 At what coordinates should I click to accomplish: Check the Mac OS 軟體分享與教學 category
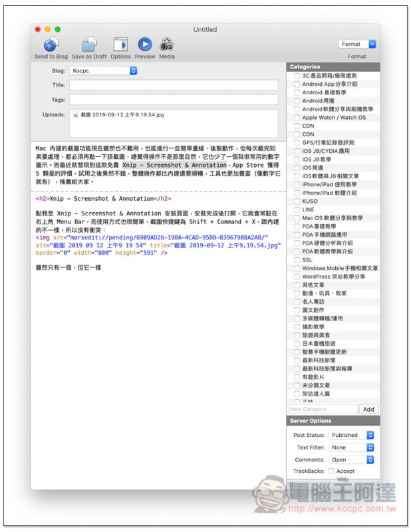pos(297,218)
